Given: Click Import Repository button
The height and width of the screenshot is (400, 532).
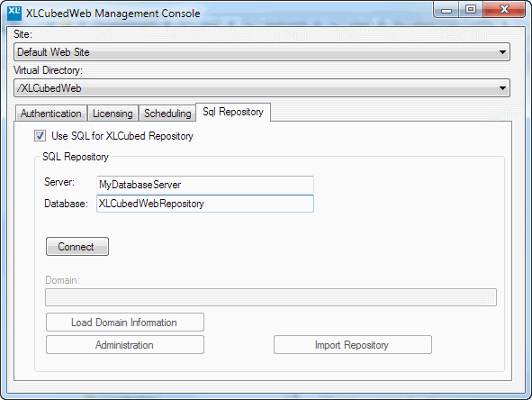Looking at the screenshot, I should tap(353, 345).
